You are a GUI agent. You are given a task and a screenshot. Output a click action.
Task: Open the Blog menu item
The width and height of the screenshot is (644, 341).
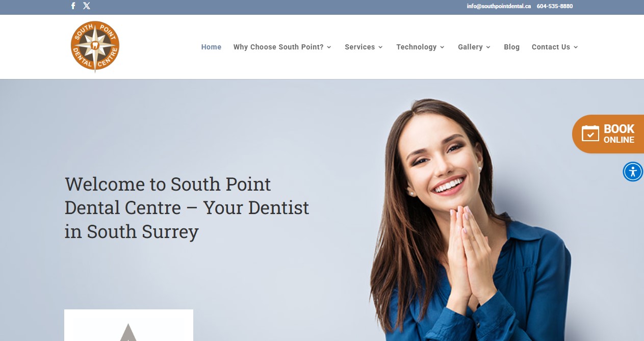(511, 47)
